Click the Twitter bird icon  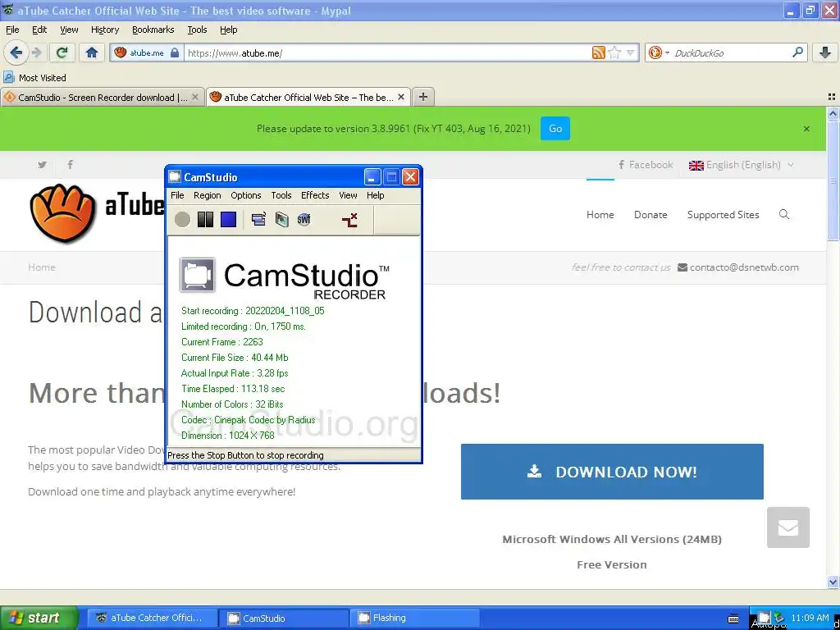click(x=43, y=164)
